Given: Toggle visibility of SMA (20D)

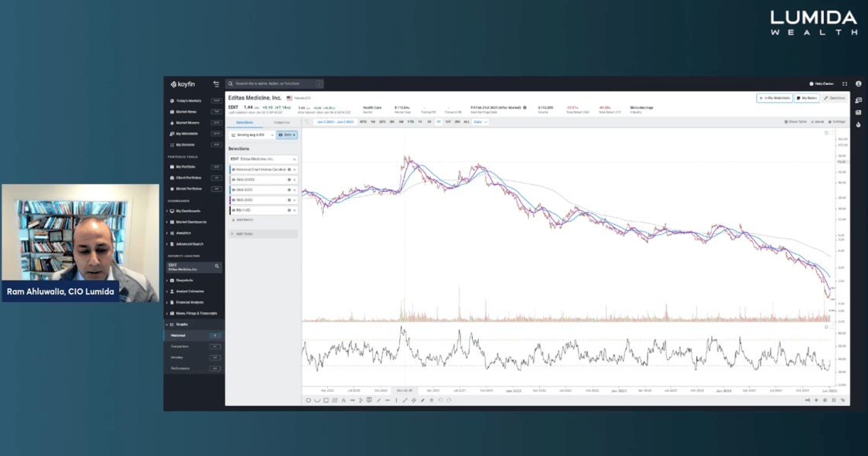Looking at the screenshot, I should pyautogui.click(x=234, y=200).
